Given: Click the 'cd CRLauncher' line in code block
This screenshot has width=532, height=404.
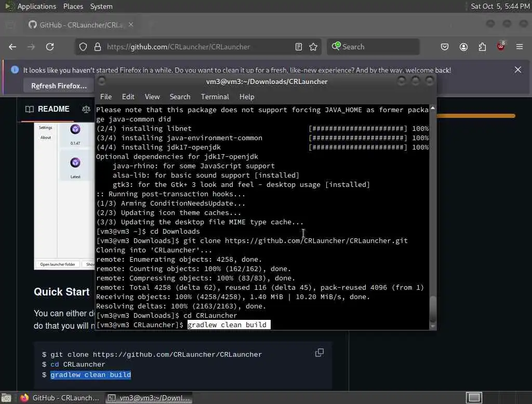Looking at the screenshot, I should click(x=78, y=365).
